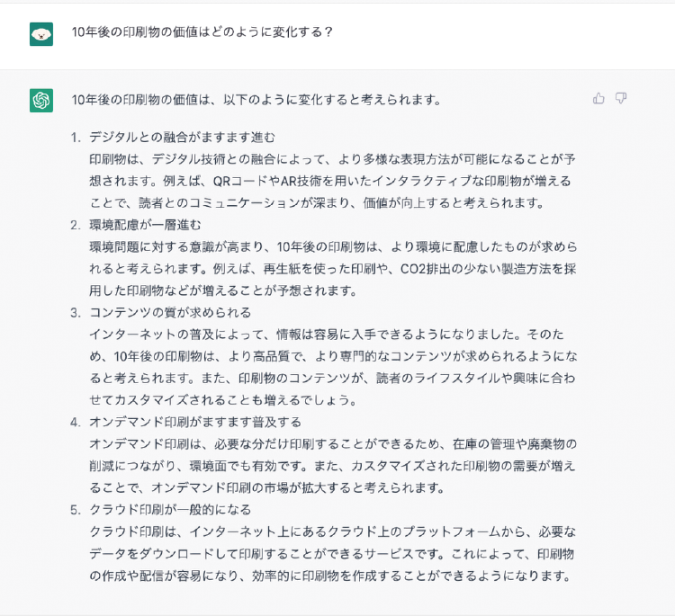Click heading コンテンツの質が求められる
Screen dimensions: 675x616
[170, 312]
